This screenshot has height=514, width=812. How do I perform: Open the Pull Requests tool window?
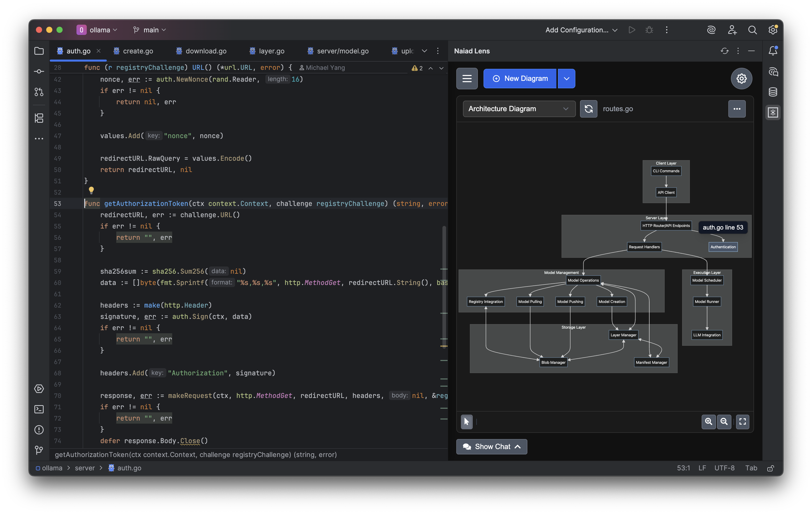tap(39, 92)
